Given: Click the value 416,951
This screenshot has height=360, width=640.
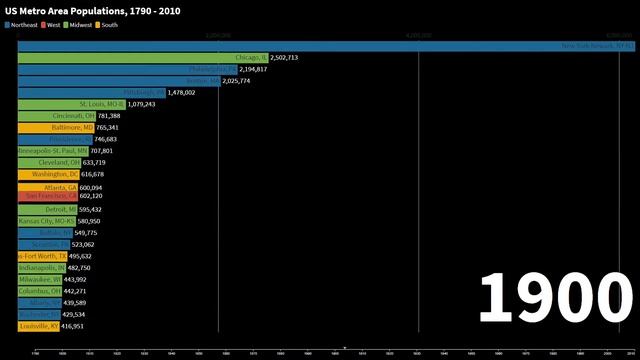Looking at the screenshot, I should point(73,327).
